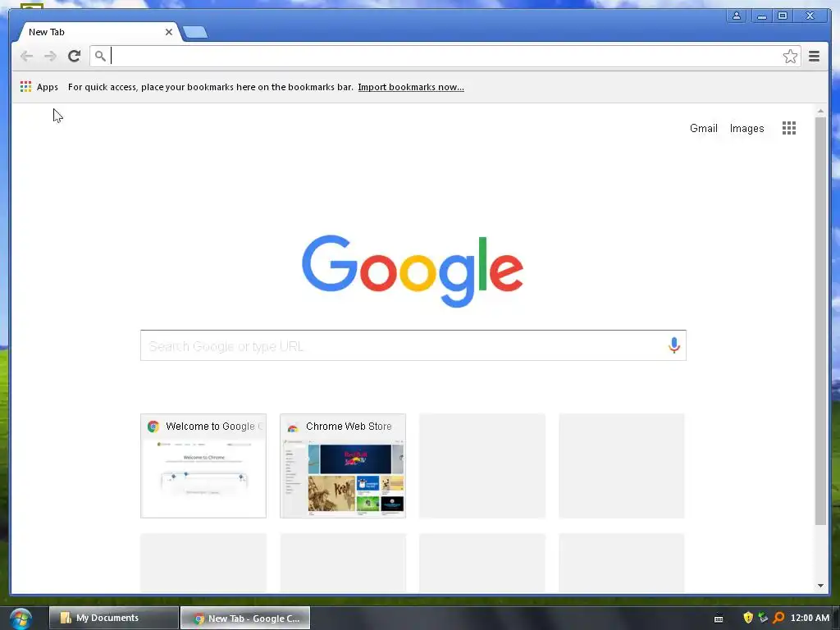Viewport: 840px width, 630px height.
Task: Click the Google Chrome taskbar button
Action: point(245,618)
